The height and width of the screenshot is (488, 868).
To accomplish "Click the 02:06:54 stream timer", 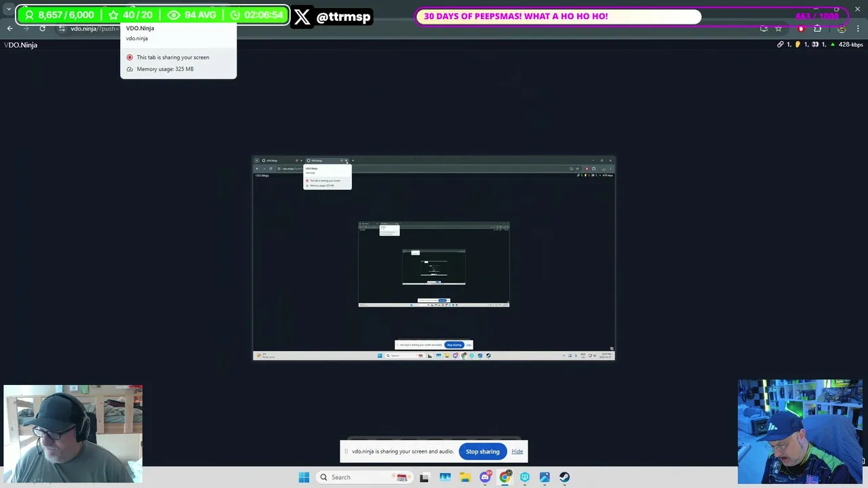I will click(x=256, y=15).
